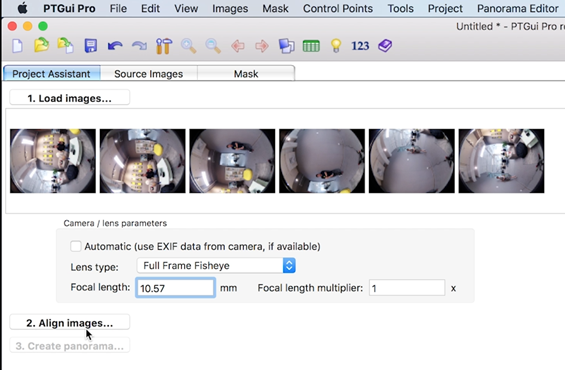Click the 123 numbers icon
This screenshot has width=565, height=370.
360,46
